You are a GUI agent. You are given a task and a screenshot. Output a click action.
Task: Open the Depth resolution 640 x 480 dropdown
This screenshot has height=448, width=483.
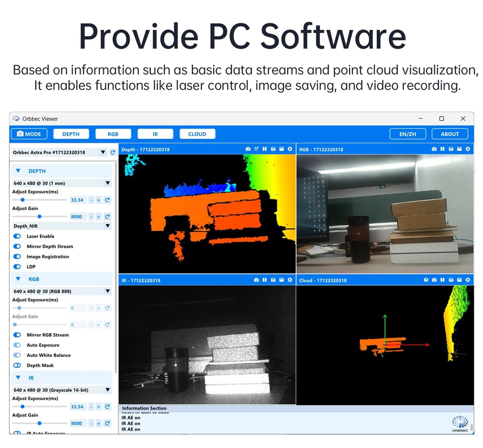(x=107, y=183)
